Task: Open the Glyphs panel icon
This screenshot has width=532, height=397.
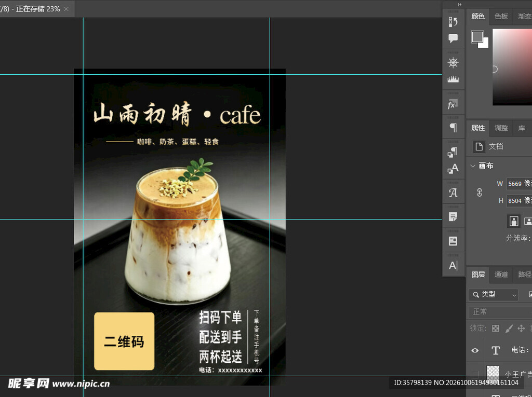Action: [453, 193]
